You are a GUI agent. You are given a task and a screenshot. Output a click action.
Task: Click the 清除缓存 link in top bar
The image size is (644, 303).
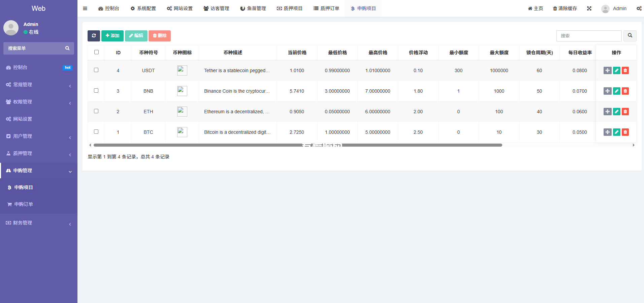(x=565, y=8)
